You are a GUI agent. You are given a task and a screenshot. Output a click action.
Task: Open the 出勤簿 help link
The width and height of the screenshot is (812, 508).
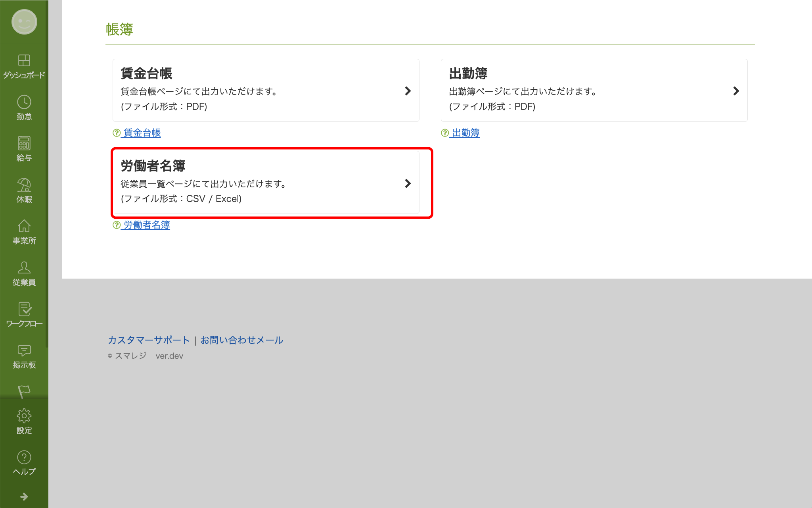465,133
